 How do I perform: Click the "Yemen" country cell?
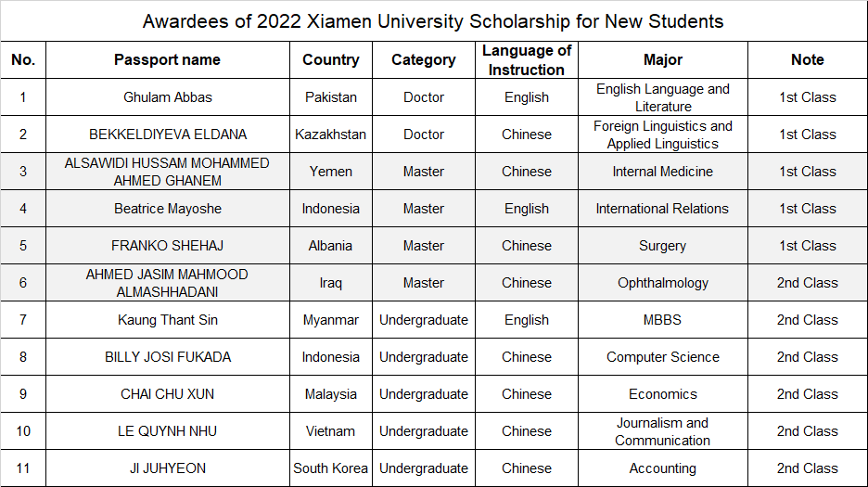pos(330,172)
